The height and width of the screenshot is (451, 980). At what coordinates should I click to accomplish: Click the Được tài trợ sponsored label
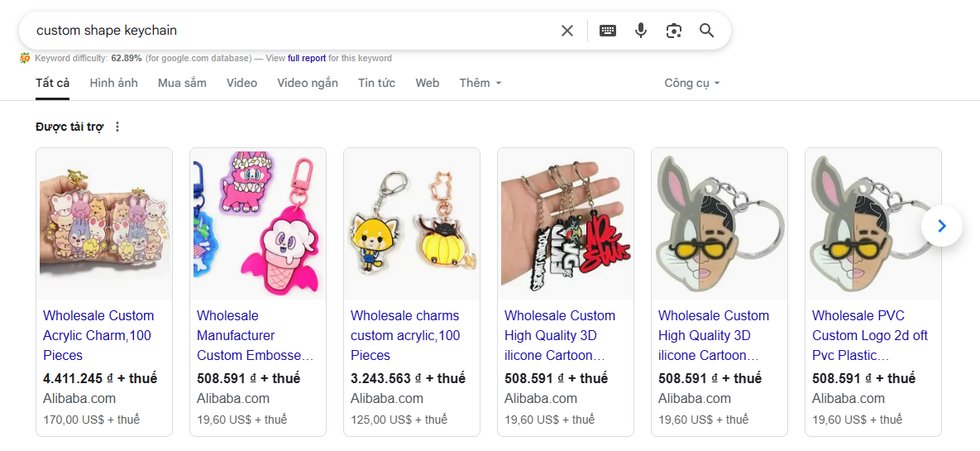[x=69, y=127]
